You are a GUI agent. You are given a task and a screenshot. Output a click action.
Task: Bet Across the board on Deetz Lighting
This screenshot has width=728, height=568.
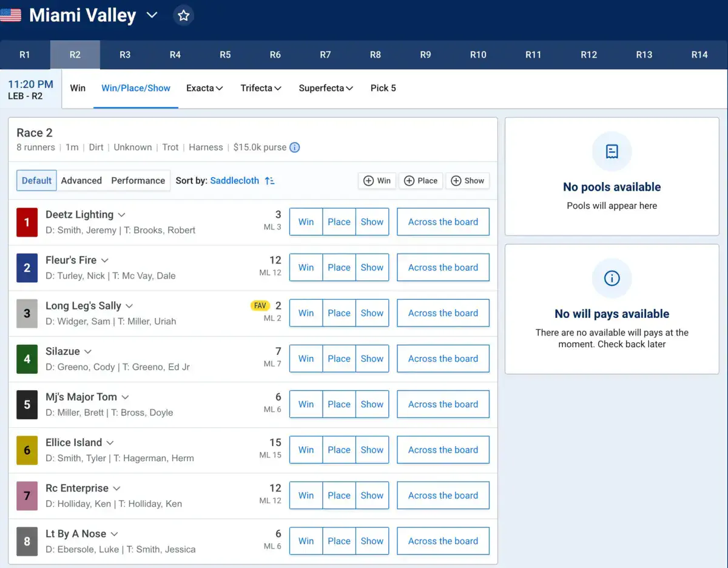click(443, 222)
